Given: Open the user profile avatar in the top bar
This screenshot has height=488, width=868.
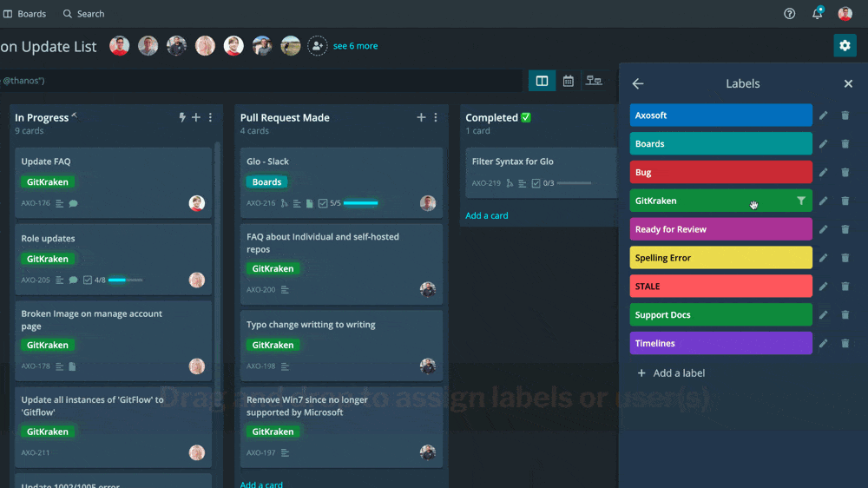Looking at the screenshot, I should (845, 13).
